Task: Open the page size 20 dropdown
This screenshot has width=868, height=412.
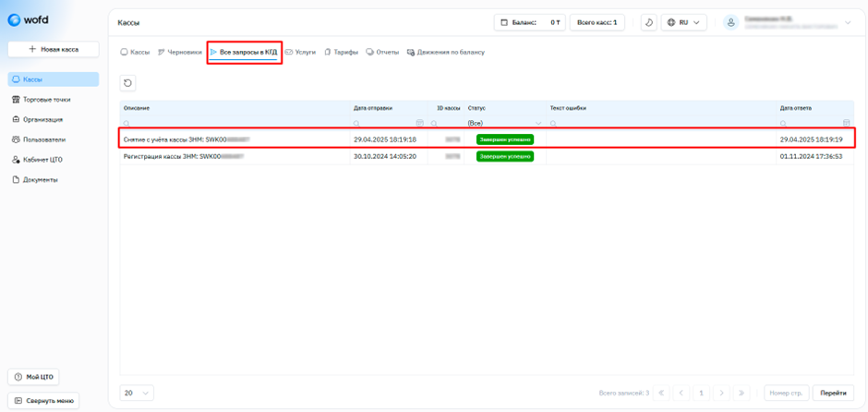Action: pyautogui.click(x=137, y=393)
